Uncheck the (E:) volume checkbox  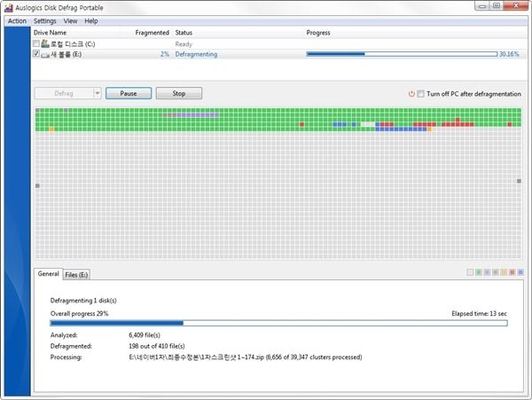[x=36, y=53]
